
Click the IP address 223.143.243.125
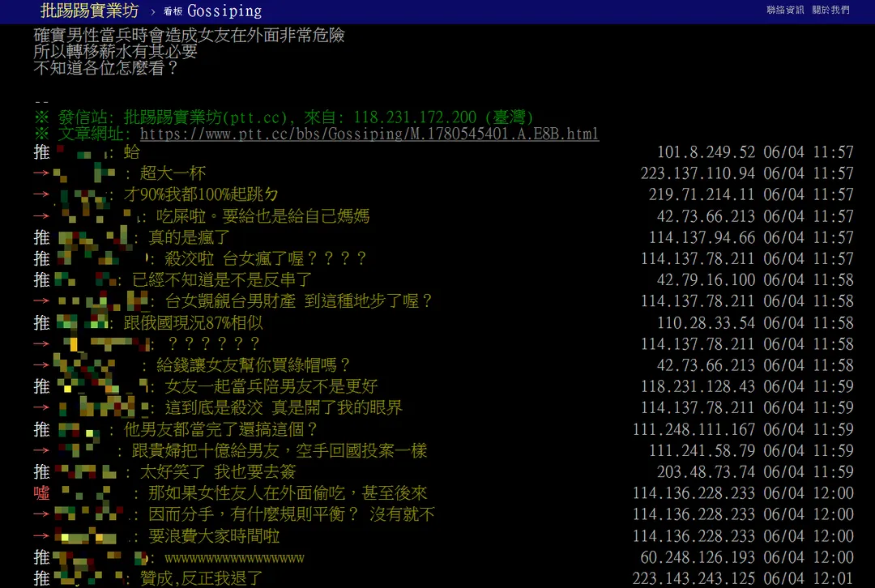694,578
